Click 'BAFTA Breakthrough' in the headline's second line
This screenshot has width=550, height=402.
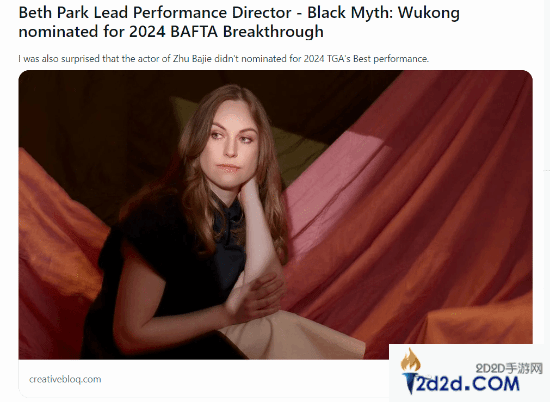[247, 31]
